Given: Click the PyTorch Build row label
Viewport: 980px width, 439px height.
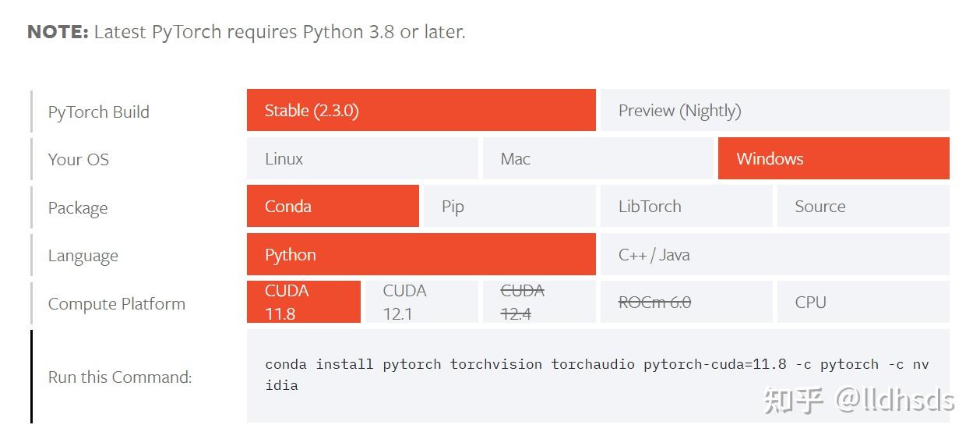Looking at the screenshot, I should (x=99, y=112).
